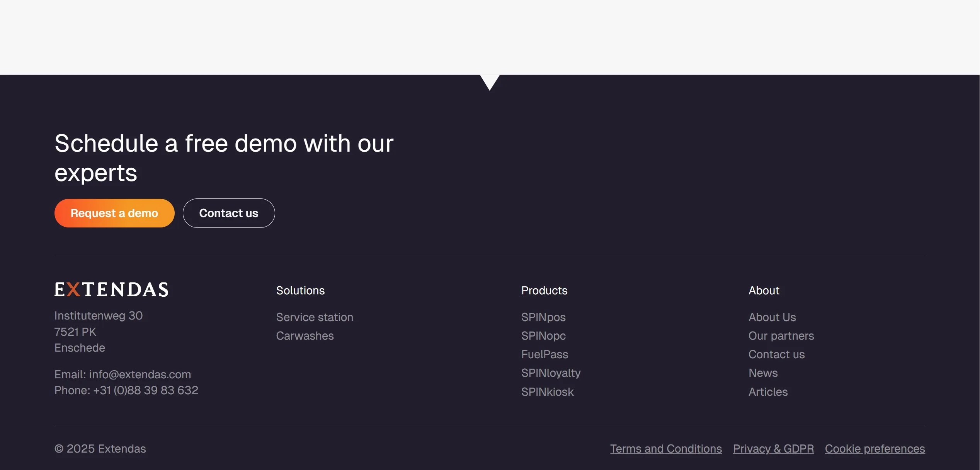Click the outlined Contact us button

(x=228, y=213)
